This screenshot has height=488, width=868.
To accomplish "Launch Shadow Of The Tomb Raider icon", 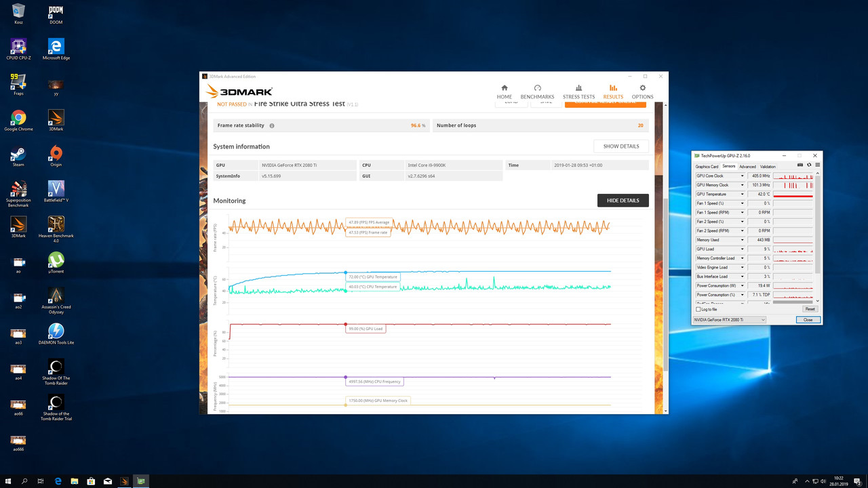I will click(x=56, y=372).
